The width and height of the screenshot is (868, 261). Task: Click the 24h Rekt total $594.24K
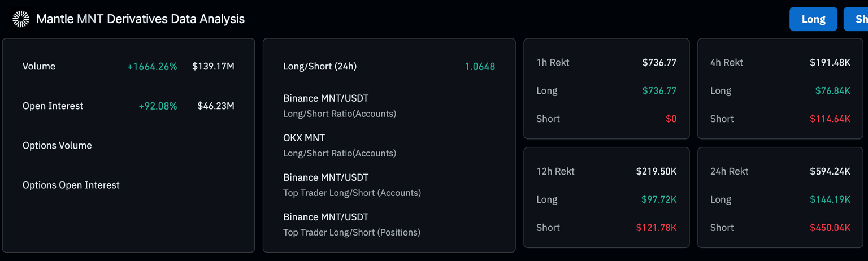click(x=830, y=172)
